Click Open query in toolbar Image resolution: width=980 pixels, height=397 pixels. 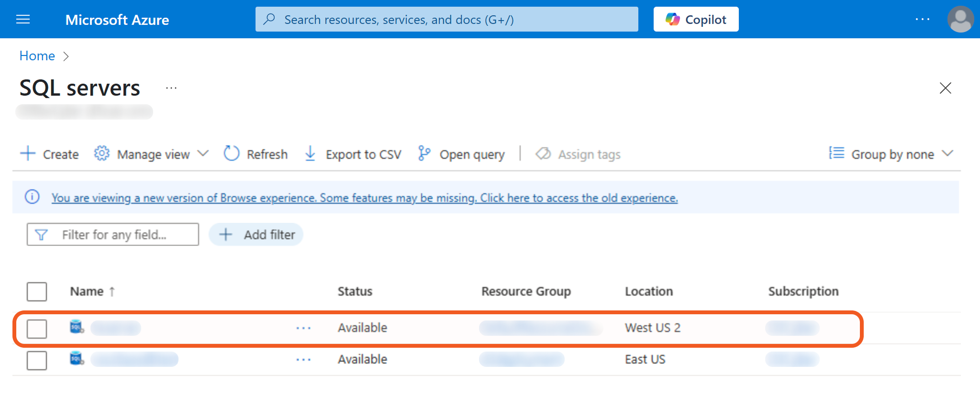[x=461, y=154]
